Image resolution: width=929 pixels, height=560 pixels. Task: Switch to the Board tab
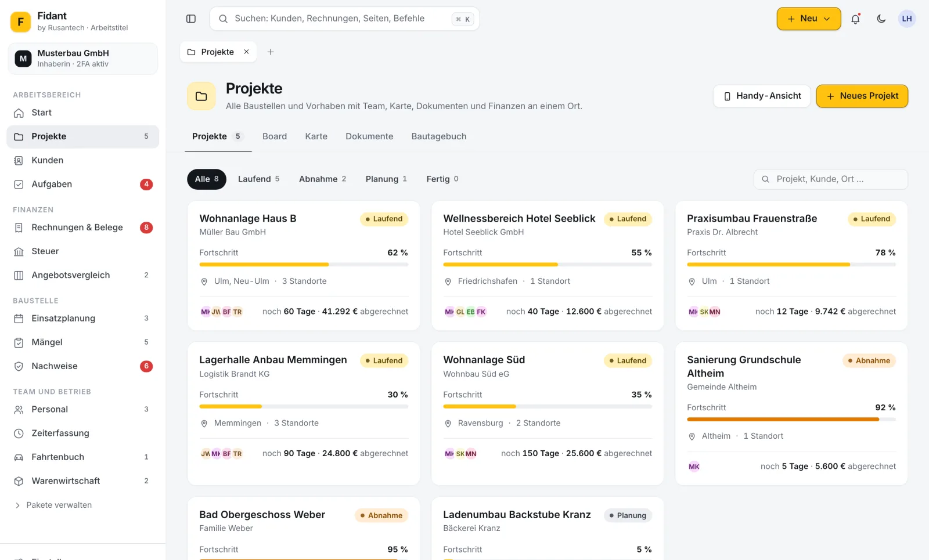point(275,136)
